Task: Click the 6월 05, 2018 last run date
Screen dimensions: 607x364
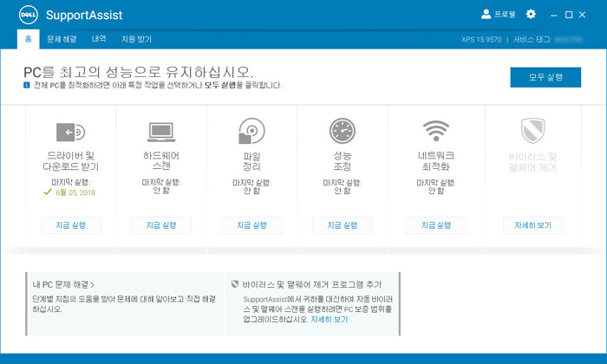Action: tap(75, 192)
